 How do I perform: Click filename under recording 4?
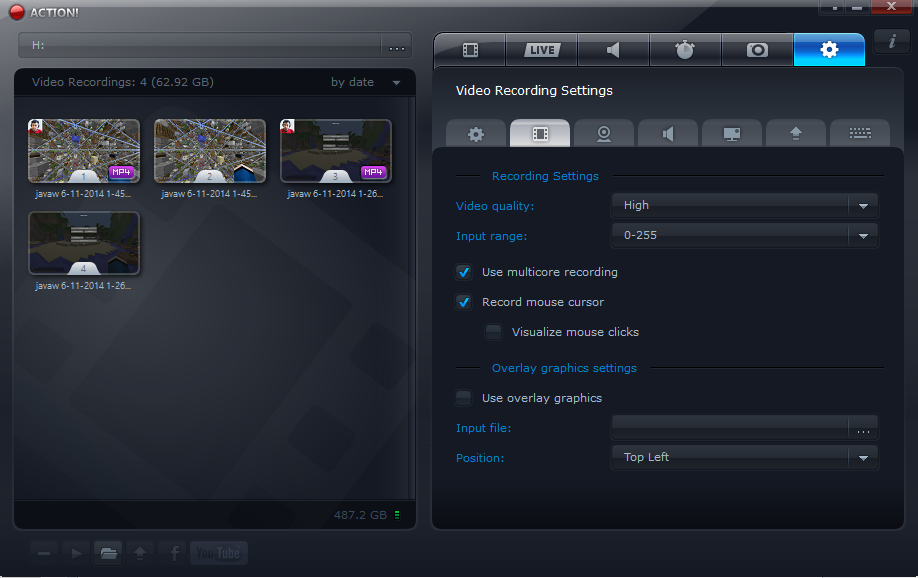(83, 286)
